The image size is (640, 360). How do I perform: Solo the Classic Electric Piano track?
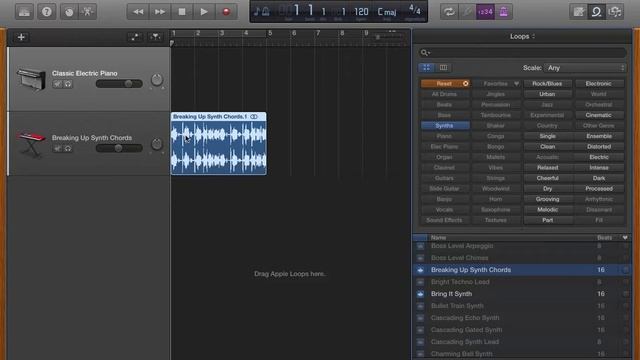coord(68,84)
